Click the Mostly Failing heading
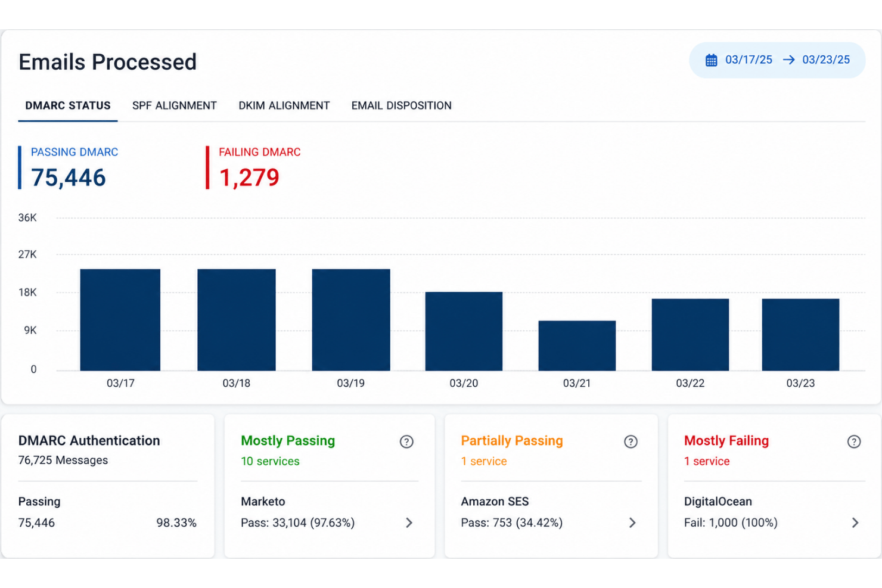 point(726,441)
